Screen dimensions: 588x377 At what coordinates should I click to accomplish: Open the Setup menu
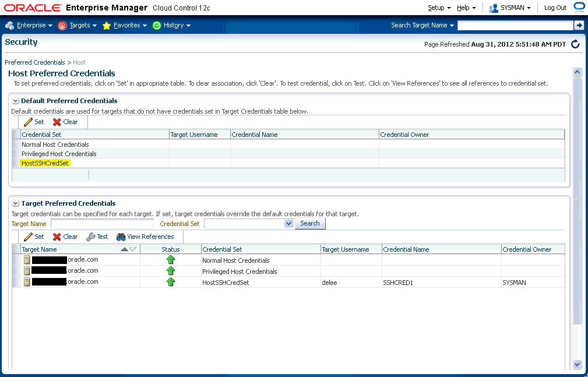click(439, 8)
